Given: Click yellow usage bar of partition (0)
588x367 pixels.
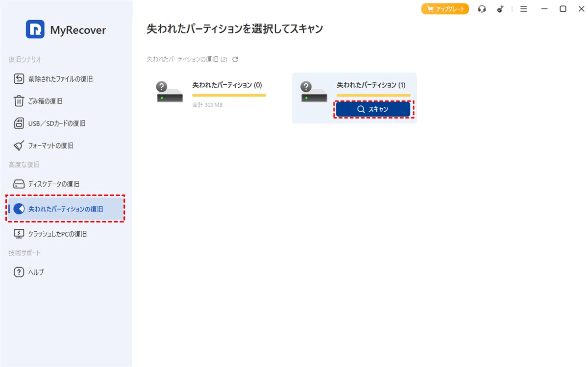Looking at the screenshot, I should click(x=229, y=95).
